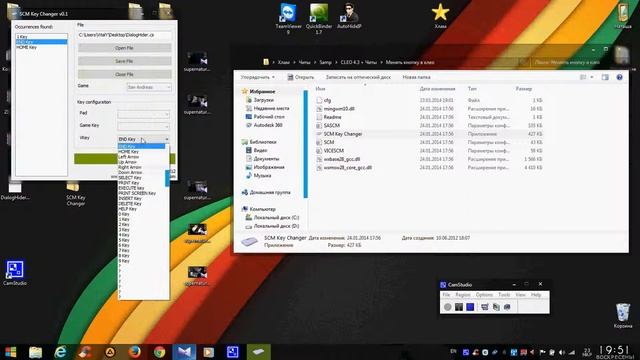Click the Close File button
640x360 pixels.
124,74
